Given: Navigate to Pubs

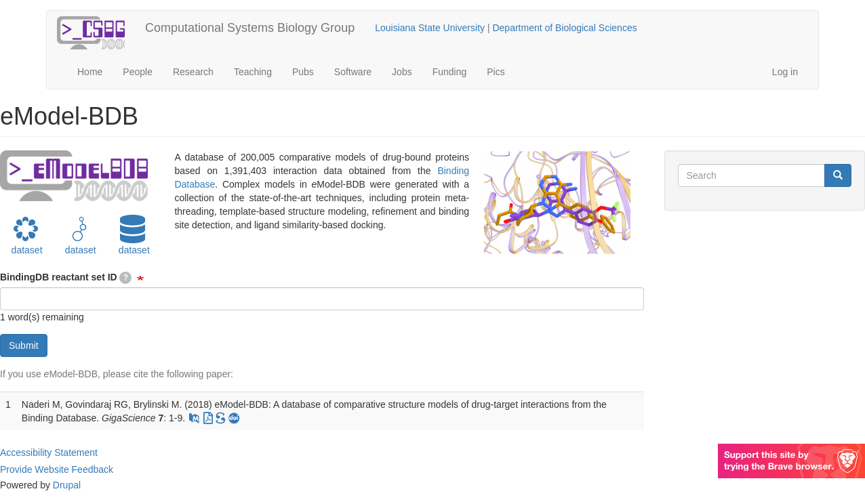Looking at the screenshot, I should coord(303,72).
